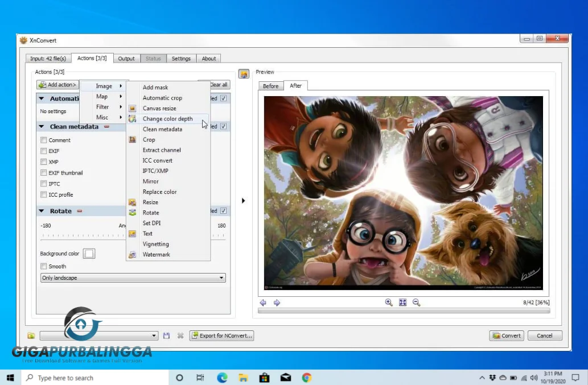Collapse the Clean metadata section
Screen dimensions: 588x385
42,127
